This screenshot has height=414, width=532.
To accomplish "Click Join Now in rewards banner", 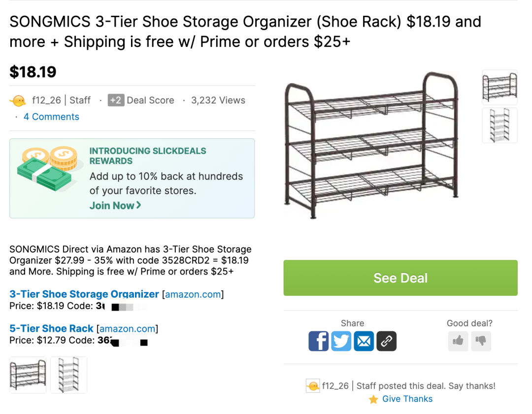I will pyautogui.click(x=115, y=206).
